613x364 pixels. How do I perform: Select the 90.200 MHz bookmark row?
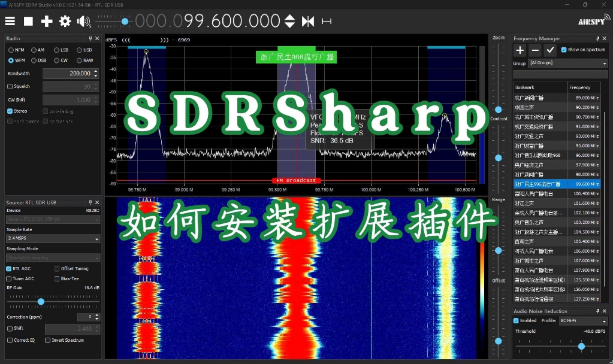click(x=557, y=107)
